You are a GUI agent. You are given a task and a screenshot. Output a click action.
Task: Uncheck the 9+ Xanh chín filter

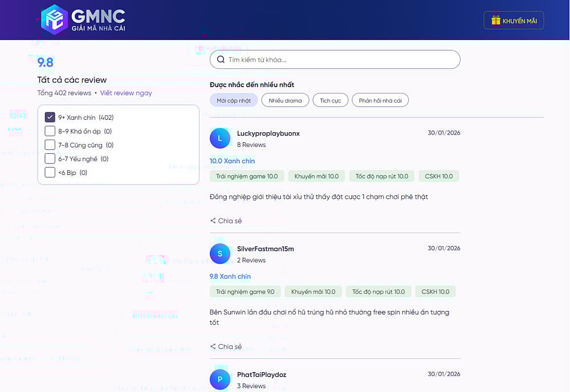pos(49,117)
